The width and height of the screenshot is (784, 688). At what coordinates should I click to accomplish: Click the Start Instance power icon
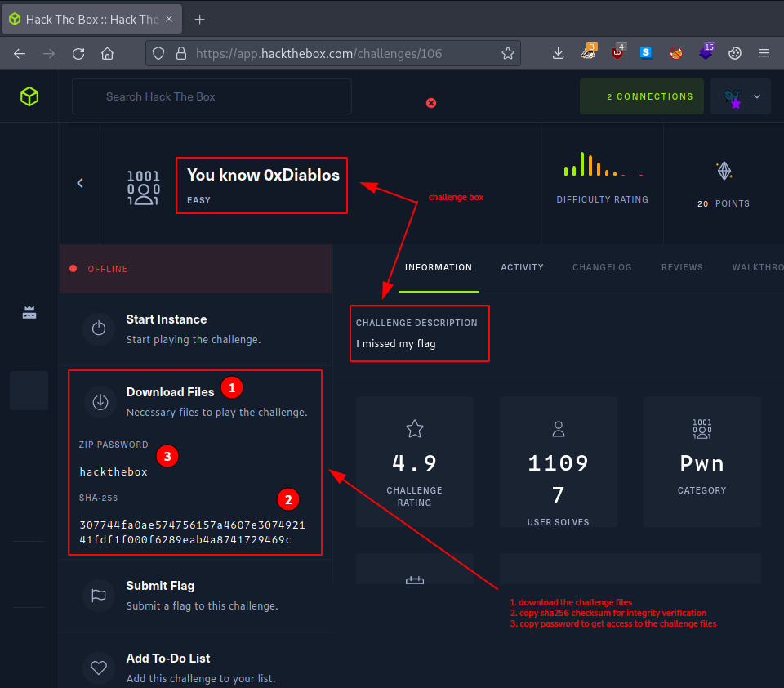[99, 328]
